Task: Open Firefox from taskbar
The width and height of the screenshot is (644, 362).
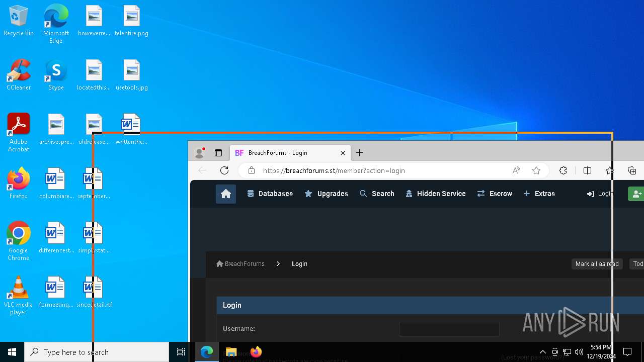Action: click(x=256, y=352)
